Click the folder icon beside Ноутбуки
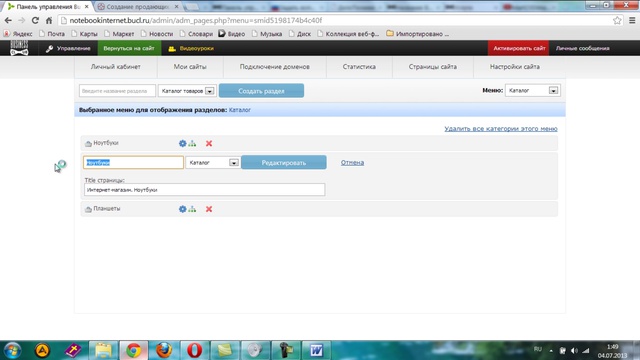 pos(88,143)
